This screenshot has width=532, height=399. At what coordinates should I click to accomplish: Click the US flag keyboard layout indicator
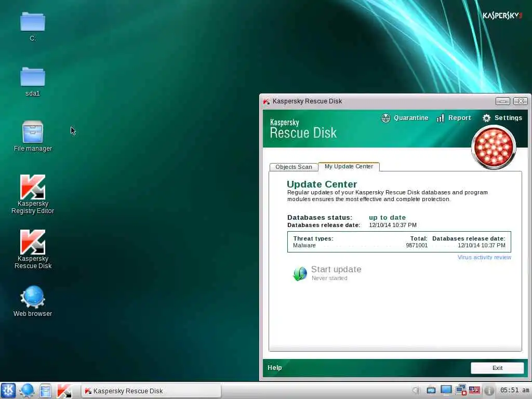[474, 390]
